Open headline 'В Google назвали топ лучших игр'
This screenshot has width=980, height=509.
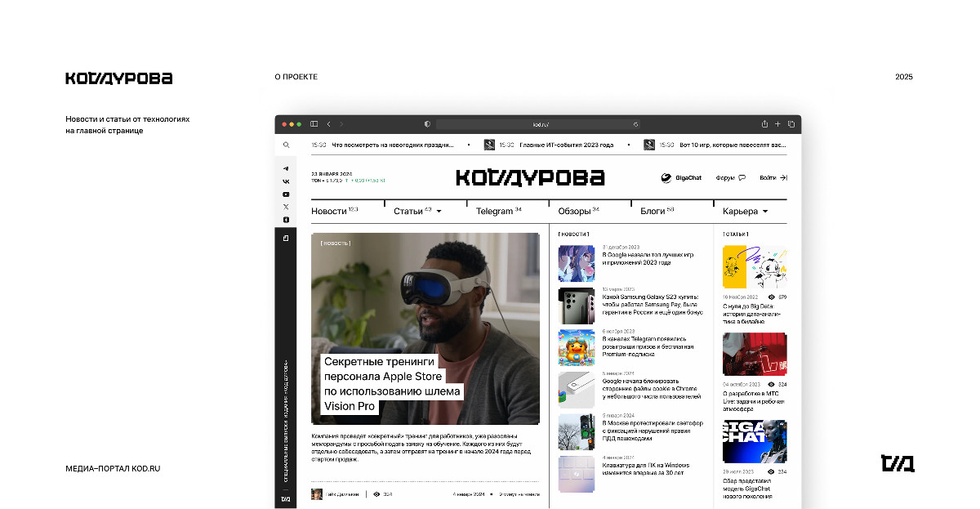point(648,258)
